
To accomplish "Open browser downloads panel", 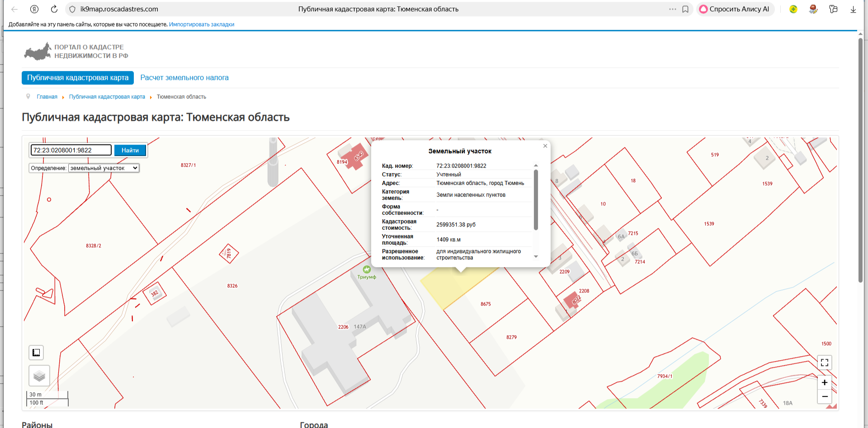I will [853, 9].
